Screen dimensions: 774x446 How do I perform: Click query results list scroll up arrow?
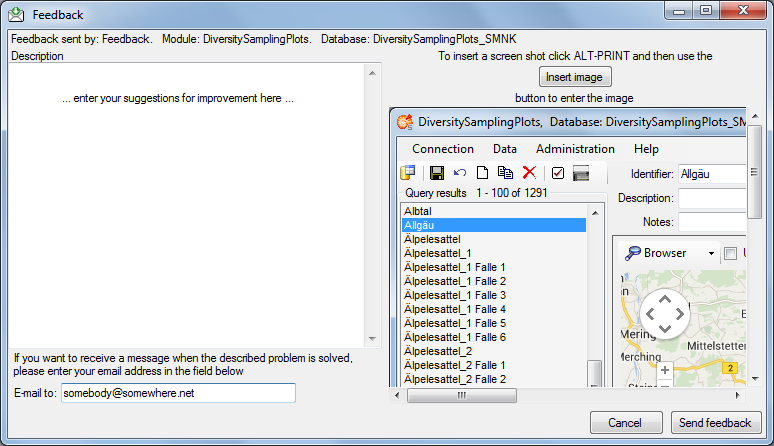point(595,213)
